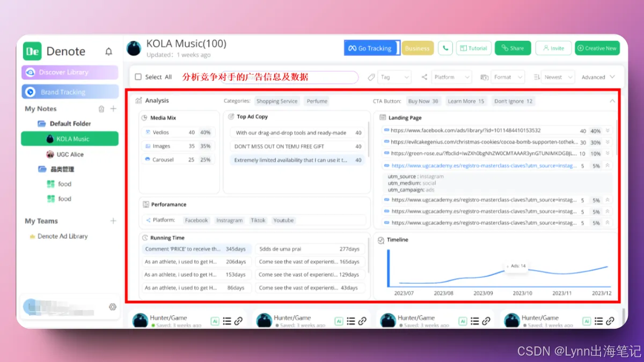This screenshot has width=644, height=362.
Task: Select UGC Alice in notes tree
Action: tap(70, 154)
